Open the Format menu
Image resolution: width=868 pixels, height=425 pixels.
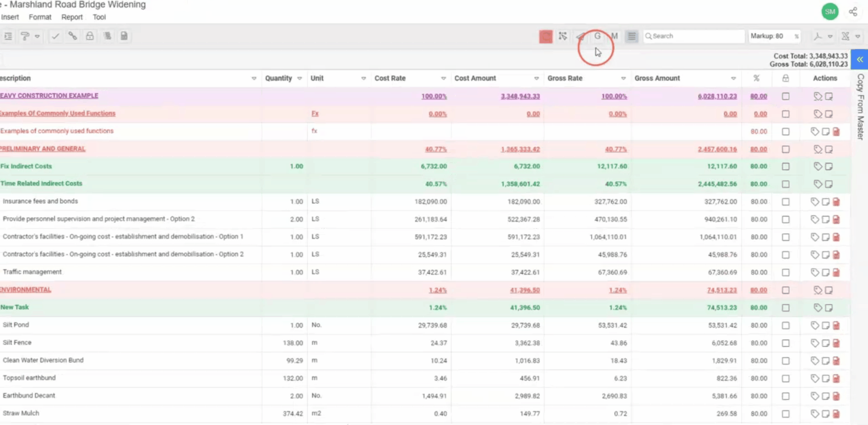(40, 17)
